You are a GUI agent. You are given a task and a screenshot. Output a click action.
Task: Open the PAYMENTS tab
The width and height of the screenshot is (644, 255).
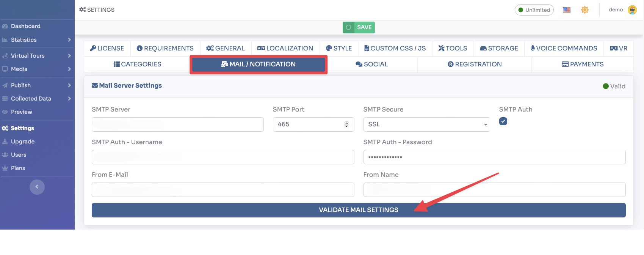pos(583,65)
